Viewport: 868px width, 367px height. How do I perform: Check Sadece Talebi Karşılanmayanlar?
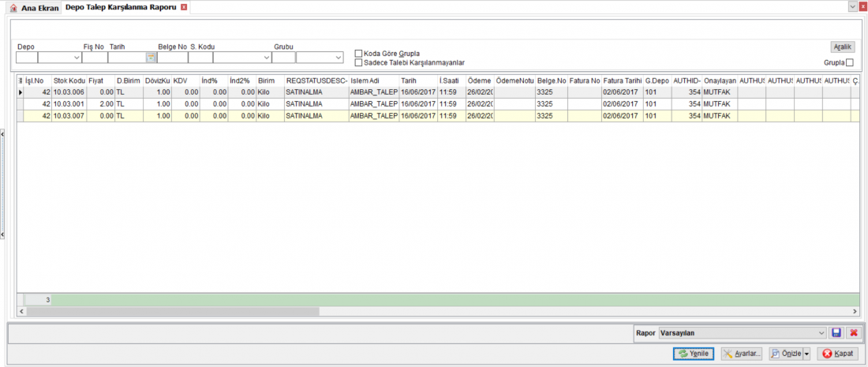pos(359,62)
